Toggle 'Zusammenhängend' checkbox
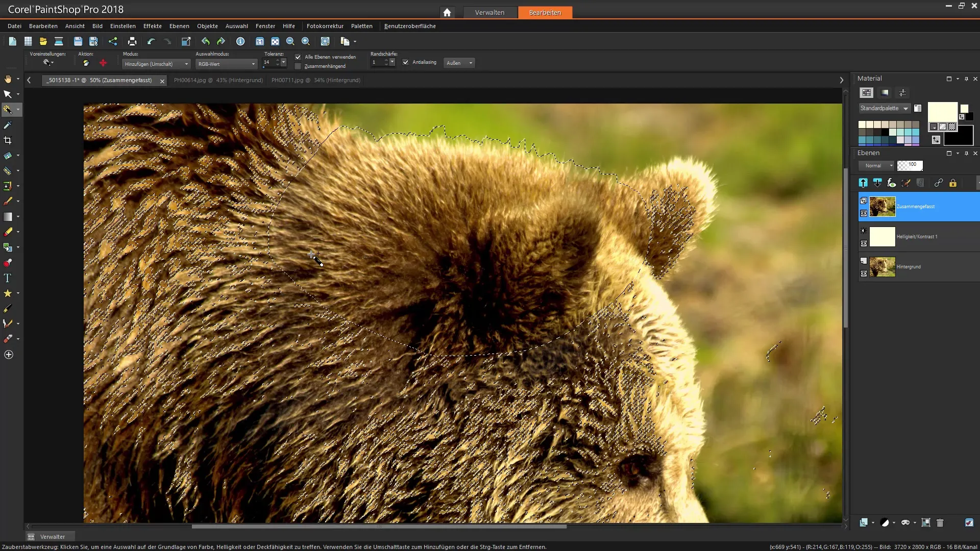Screen dimensions: 980x551 coord(298,66)
